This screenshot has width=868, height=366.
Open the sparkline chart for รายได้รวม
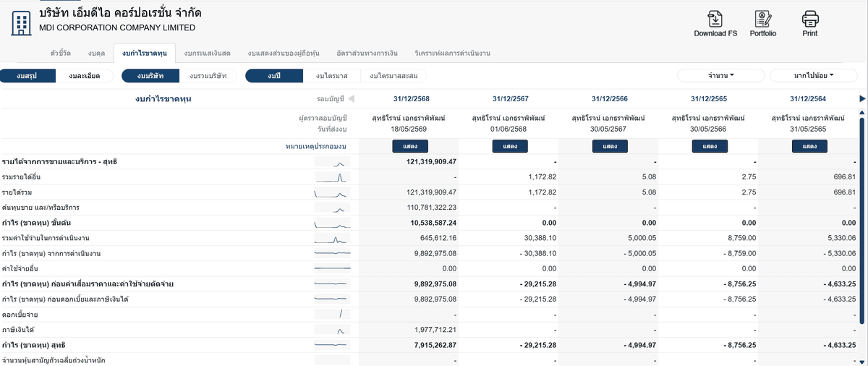coord(333,192)
